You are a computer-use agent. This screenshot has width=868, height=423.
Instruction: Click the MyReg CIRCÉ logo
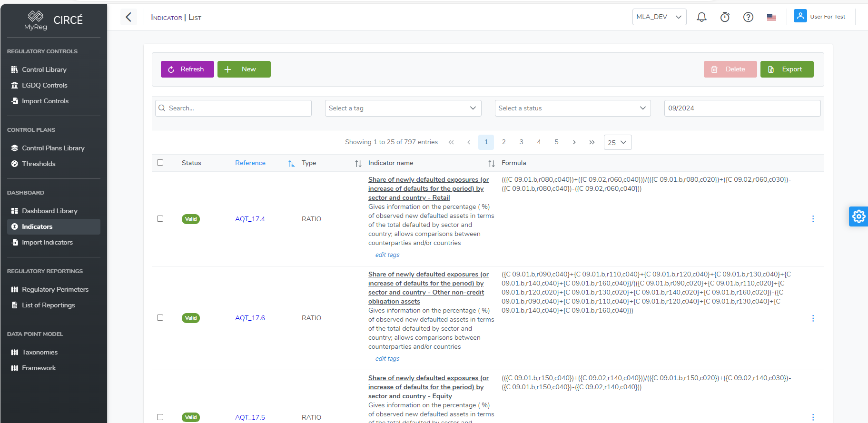53,20
